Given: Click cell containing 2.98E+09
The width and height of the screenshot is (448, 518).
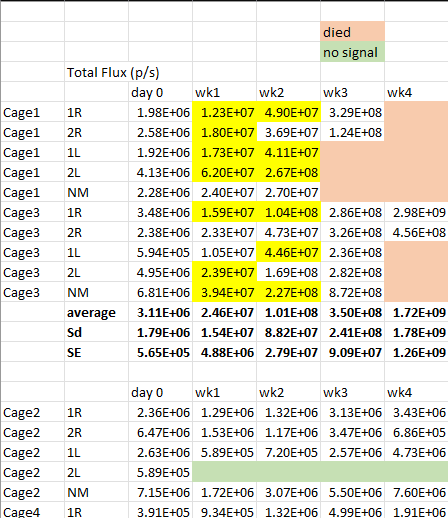Looking at the screenshot, I should (x=416, y=212).
